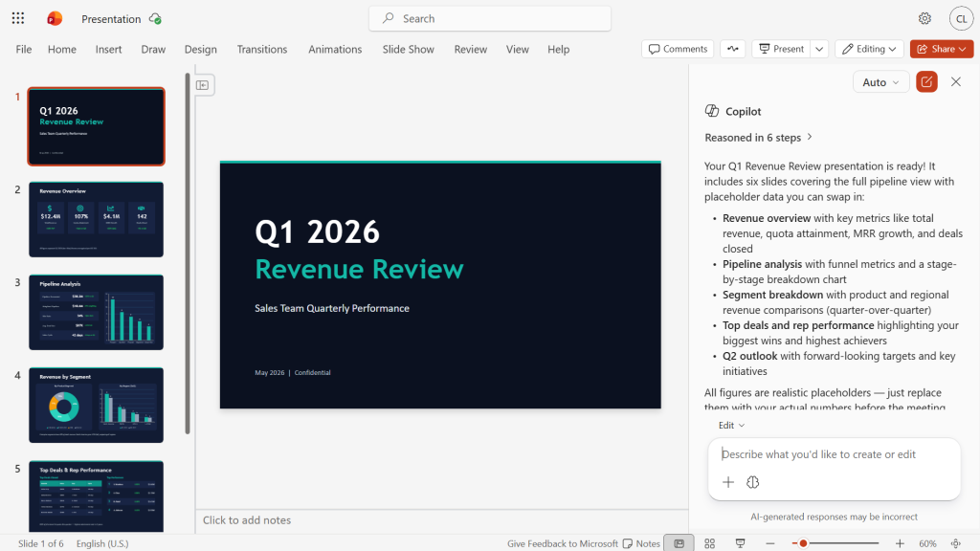This screenshot has height=551, width=980.
Task: Zoom out with minus icon
Action: tap(770, 543)
